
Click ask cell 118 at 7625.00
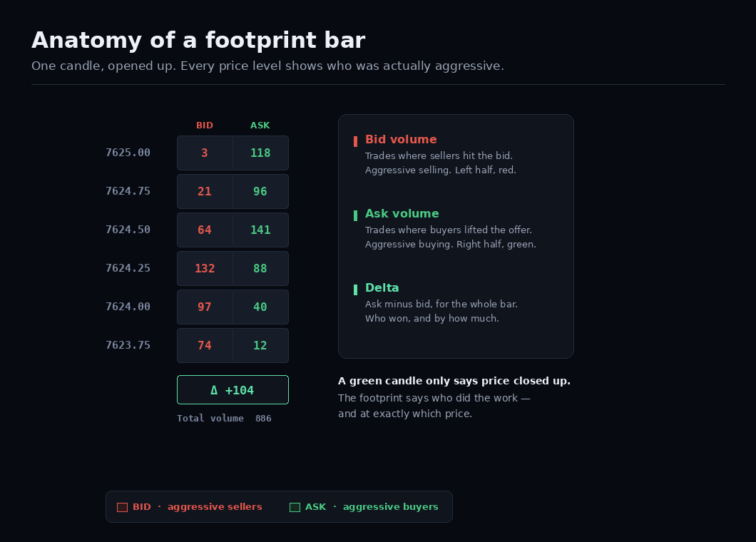[261, 153]
